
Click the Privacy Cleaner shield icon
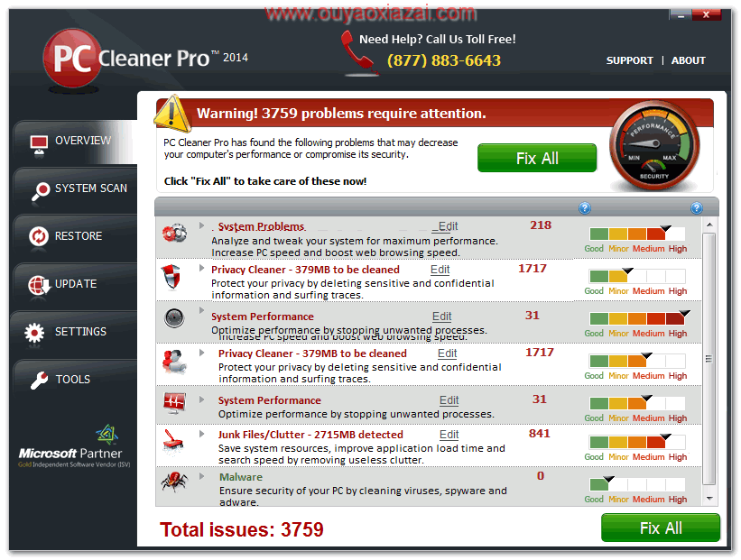[171, 277]
